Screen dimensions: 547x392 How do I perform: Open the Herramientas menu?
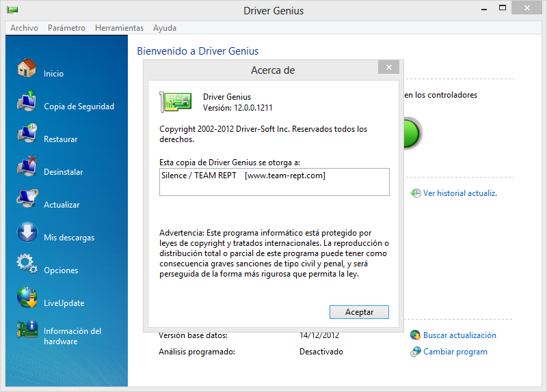click(x=119, y=28)
